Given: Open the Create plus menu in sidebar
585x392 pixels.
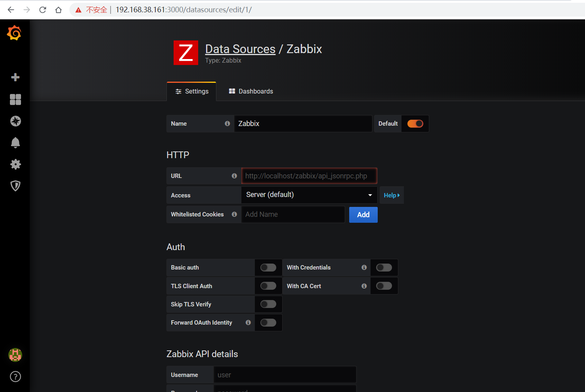Looking at the screenshot, I should point(15,77).
